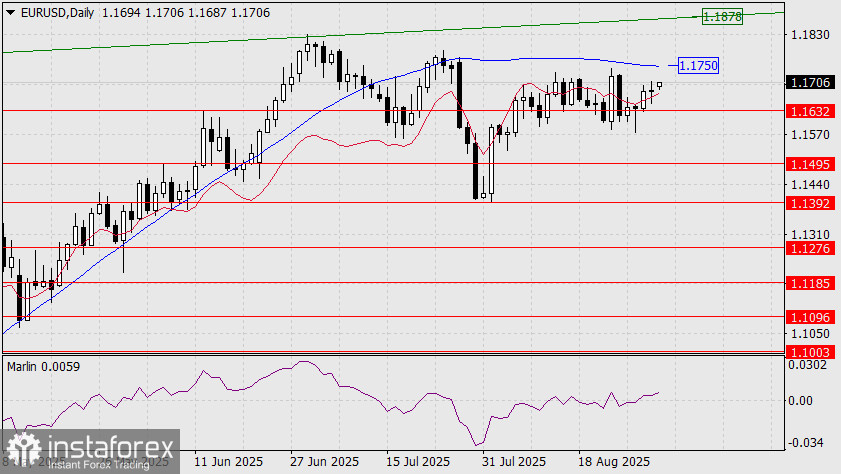Select the 18 Aug 2025 date label
This screenshot has height=474, width=841.
coord(614,462)
